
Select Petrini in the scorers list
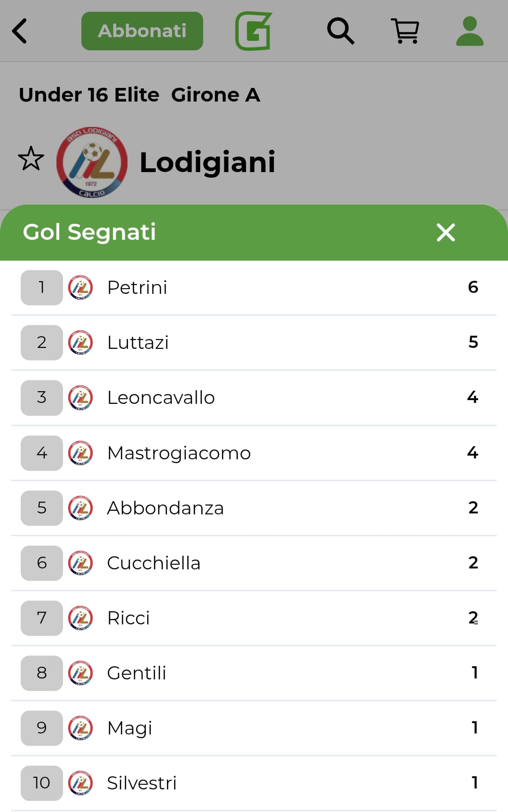137,287
